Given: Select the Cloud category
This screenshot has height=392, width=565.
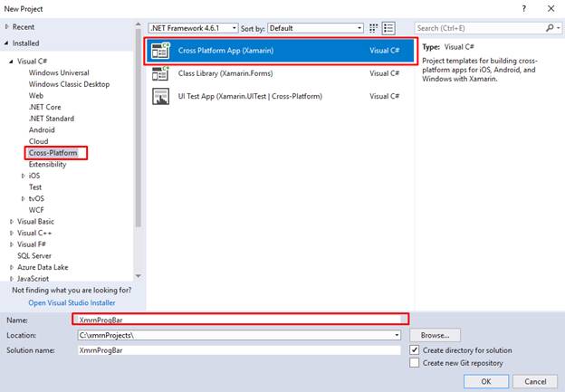Looking at the screenshot, I should pos(38,141).
